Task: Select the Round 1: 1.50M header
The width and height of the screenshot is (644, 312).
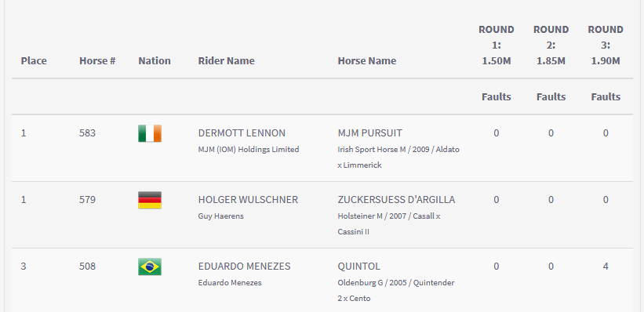Action: pyautogui.click(x=497, y=45)
